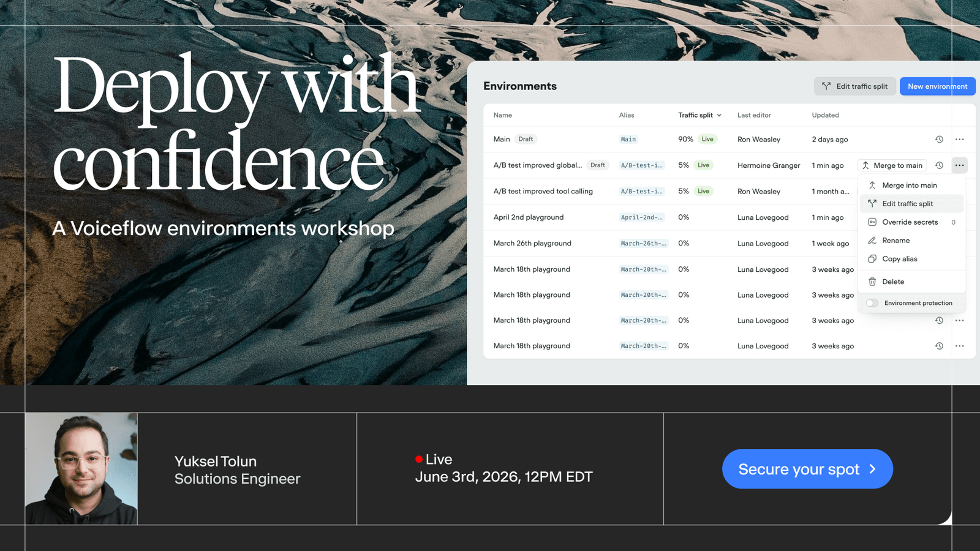Screen dimensions: 980x551
Task: Sort by Traffic split column dropdown
Action: [700, 115]
